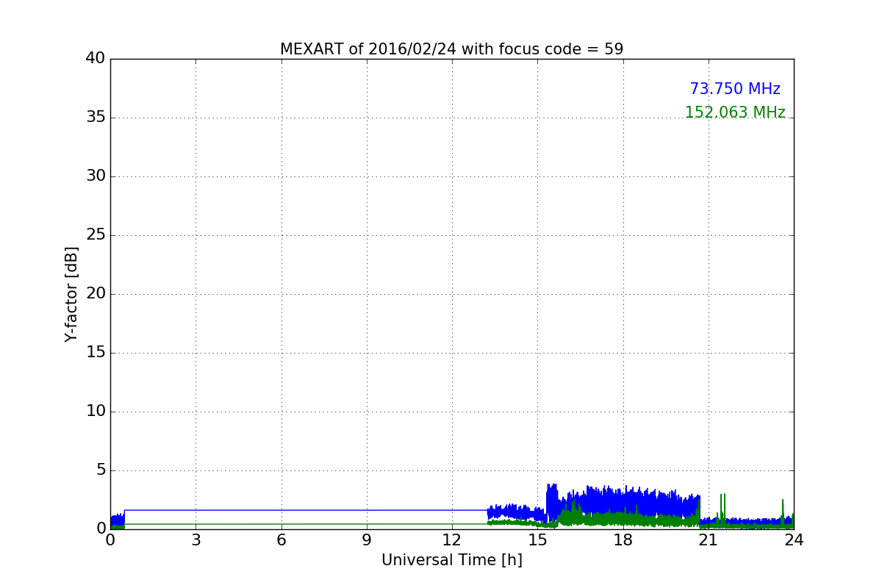Click the Y-factor [dB] axis label
882x588 pixels.
click(x=71, y=294)
